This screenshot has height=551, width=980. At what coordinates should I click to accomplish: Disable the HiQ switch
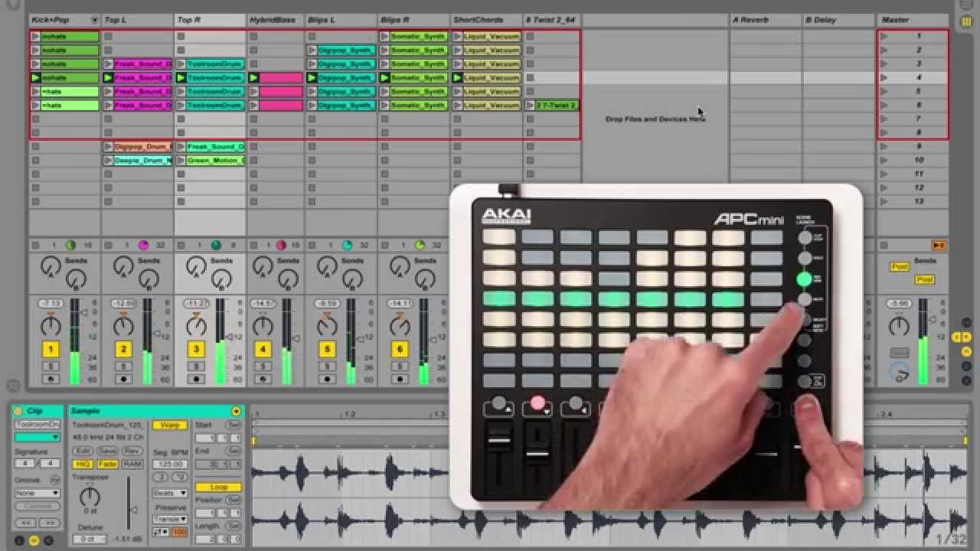tap(83, 464)
